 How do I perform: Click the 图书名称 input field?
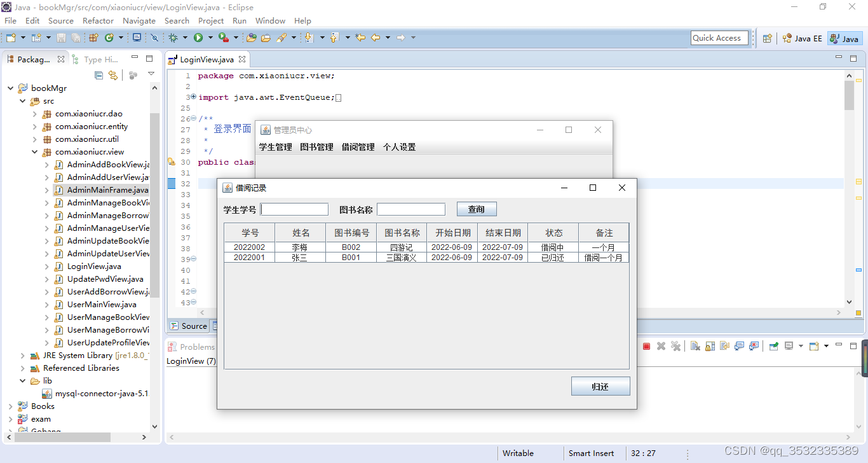pyautogui.click(x=411, y=209)
